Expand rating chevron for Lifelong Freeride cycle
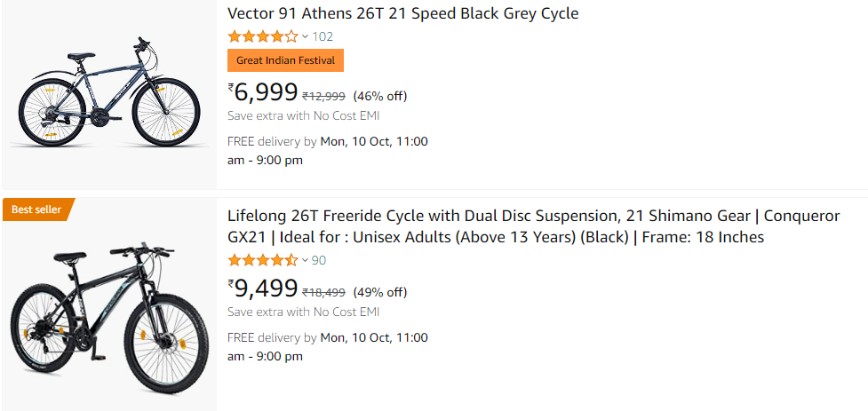 point(305,260)
